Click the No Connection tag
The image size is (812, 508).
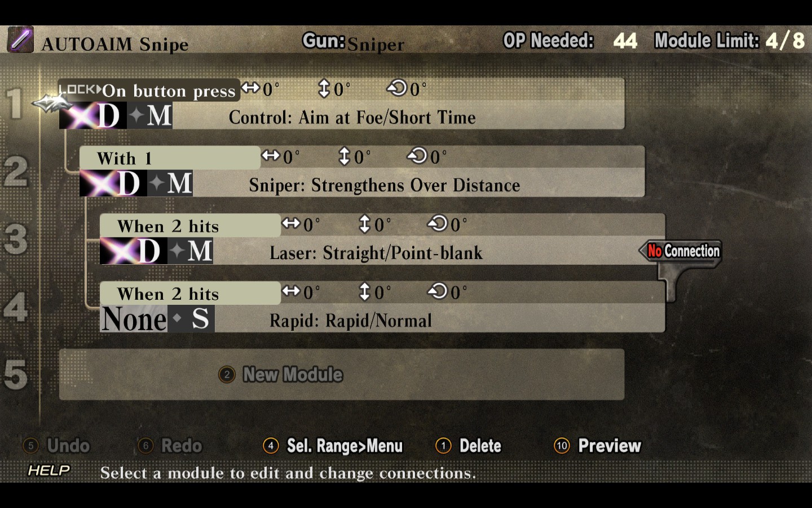pos(681,251)
